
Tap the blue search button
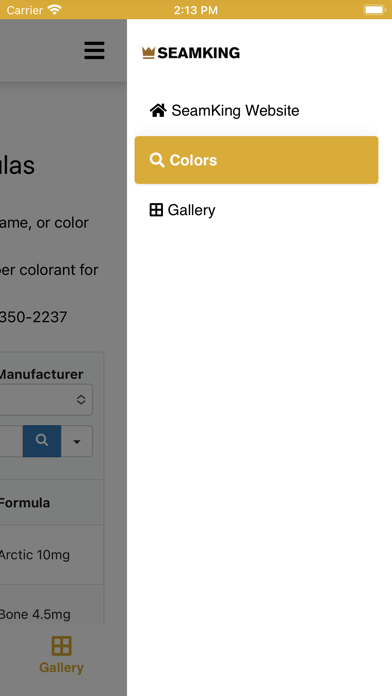42,441
